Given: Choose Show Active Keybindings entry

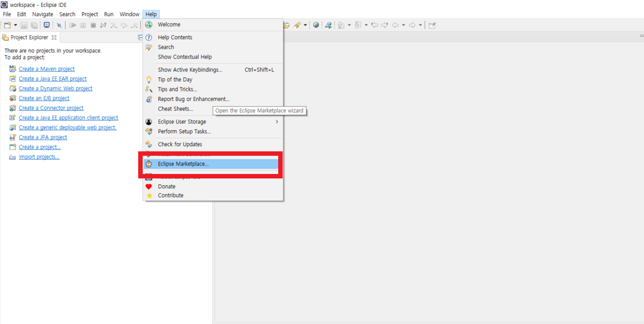Looking at the screenshot, I should click(x=213, y=70).
